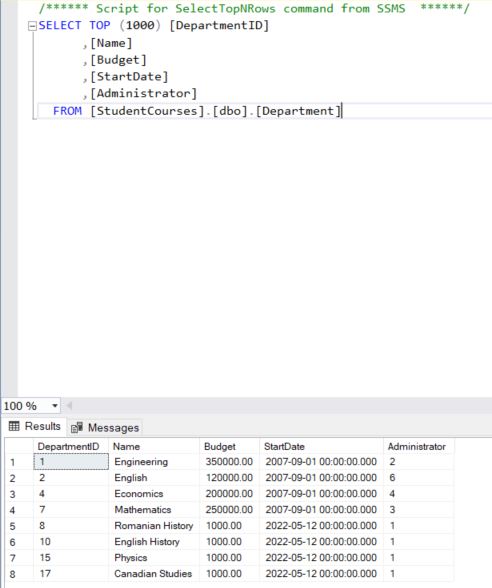Image resolution: width=492 pixels, height=588 pixels.
Task: Select the Romanian History budget cell
Action: pyautogui.click(x=230, y=526)
